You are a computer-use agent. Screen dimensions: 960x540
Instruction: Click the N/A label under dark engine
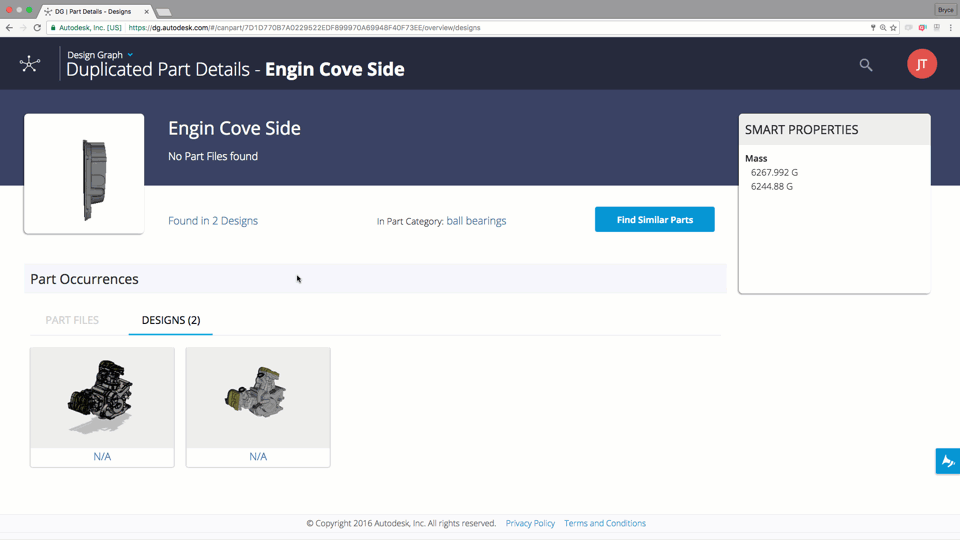point(102,456)
